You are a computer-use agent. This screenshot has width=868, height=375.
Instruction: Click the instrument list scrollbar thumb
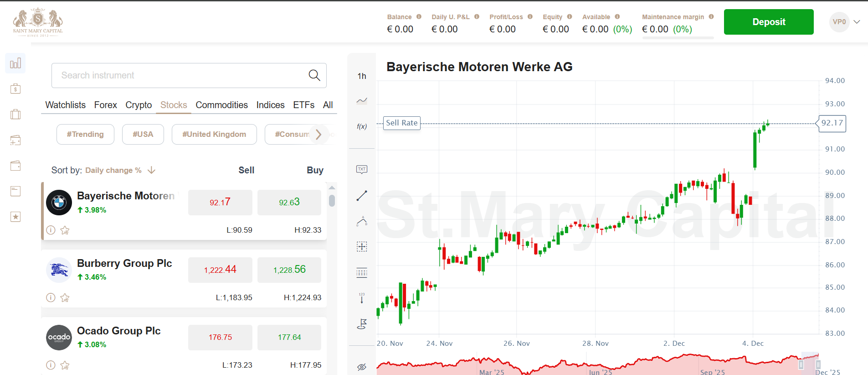[332, 201]
